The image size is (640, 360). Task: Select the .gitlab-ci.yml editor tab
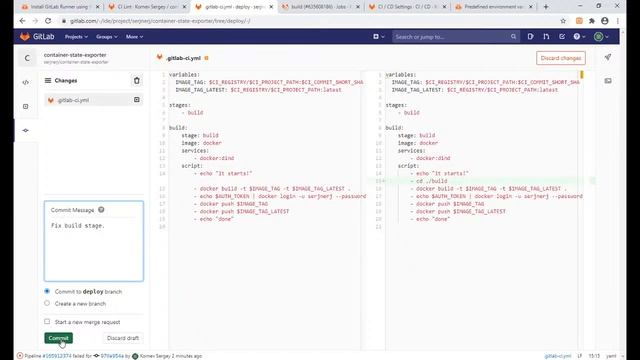click(x=183, y=58)
